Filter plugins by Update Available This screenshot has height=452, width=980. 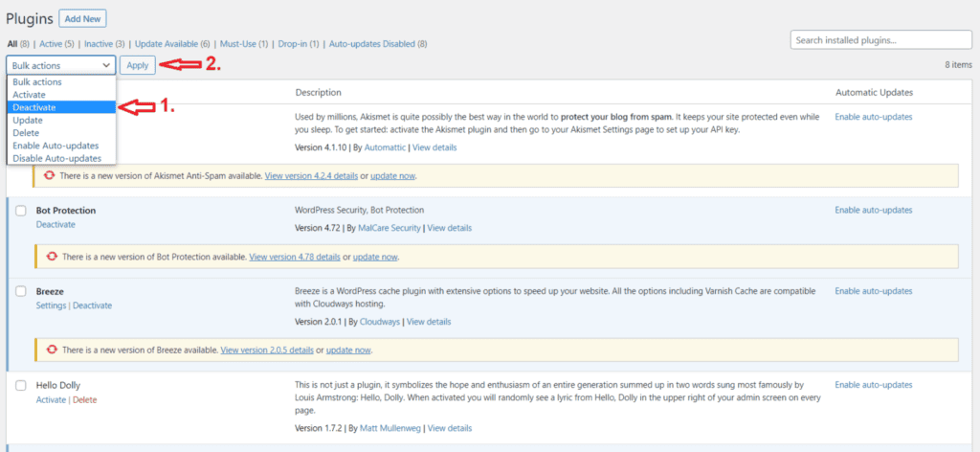click(x=172, y=44)
